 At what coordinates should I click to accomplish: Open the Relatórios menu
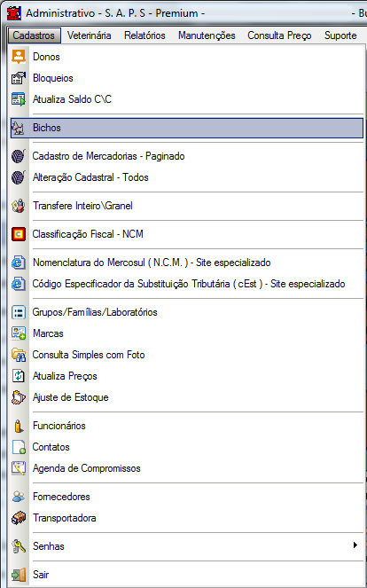click(144, 35)
